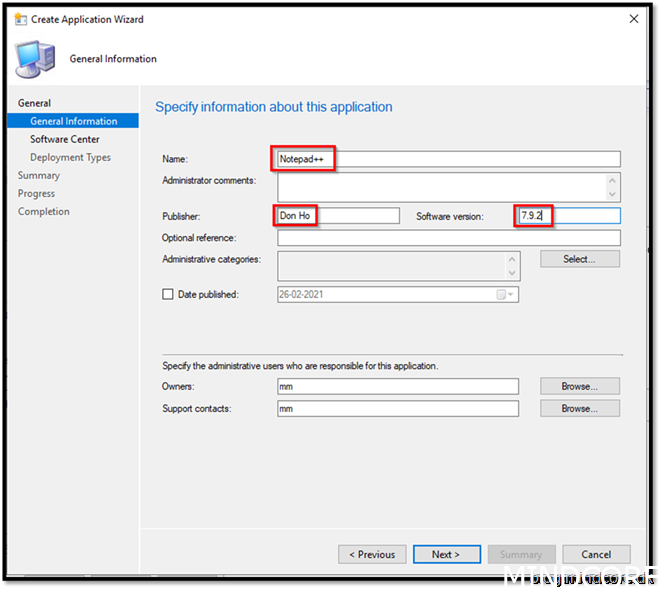The height and width of the screenshot is (589, 661).
Task: Go to the Software Center step
Action: pos(65,139)
